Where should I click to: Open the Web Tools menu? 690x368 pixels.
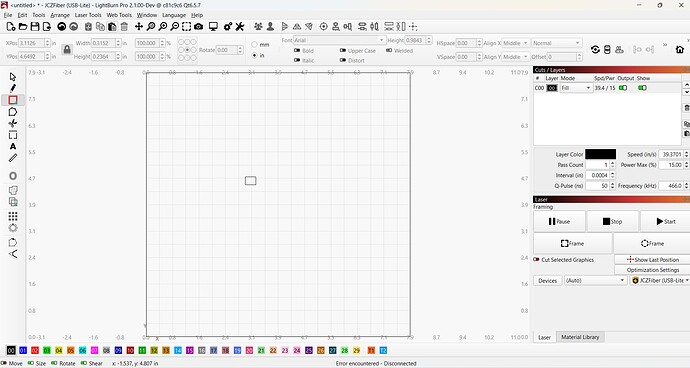(119, 15)
